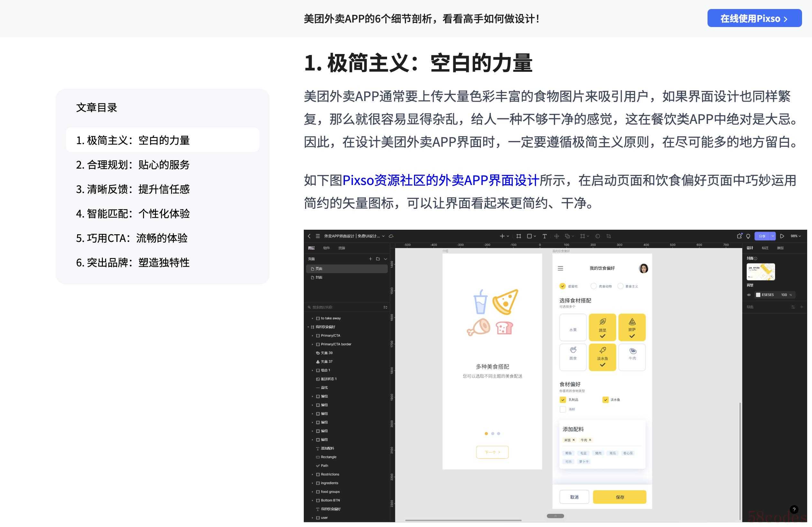Screen dimensions: 812x527
Task: Click the cloud sync icon
Action: pos(391,236)
